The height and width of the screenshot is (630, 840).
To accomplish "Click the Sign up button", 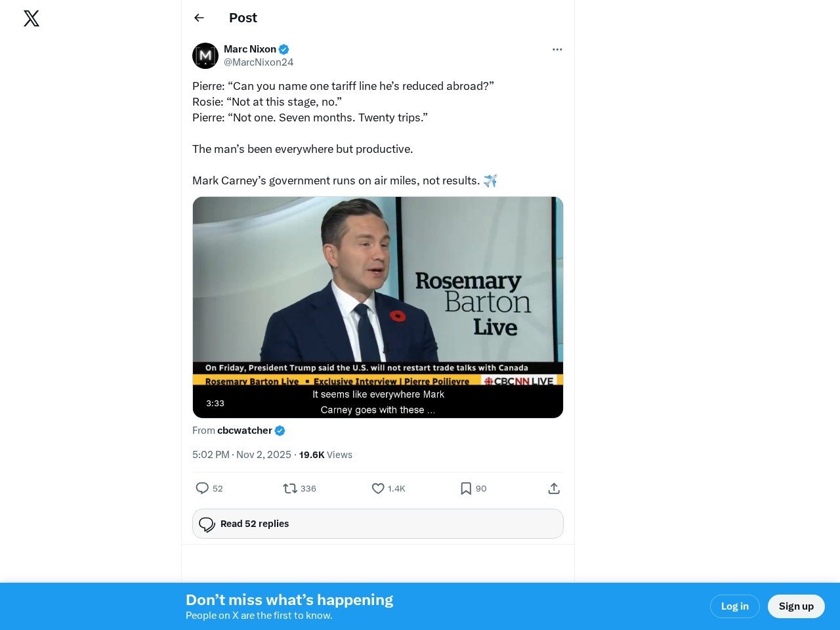I will [796, 606].
